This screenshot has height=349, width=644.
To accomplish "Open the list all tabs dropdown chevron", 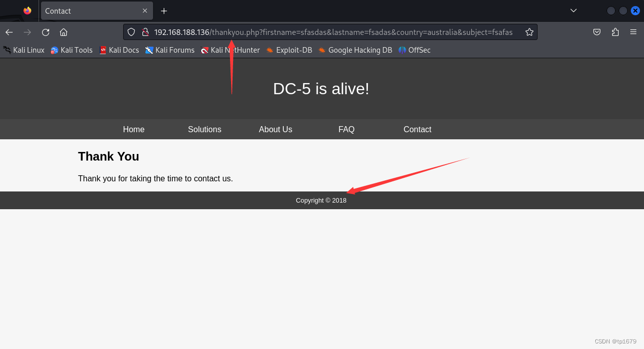I will tap(574, 11).
